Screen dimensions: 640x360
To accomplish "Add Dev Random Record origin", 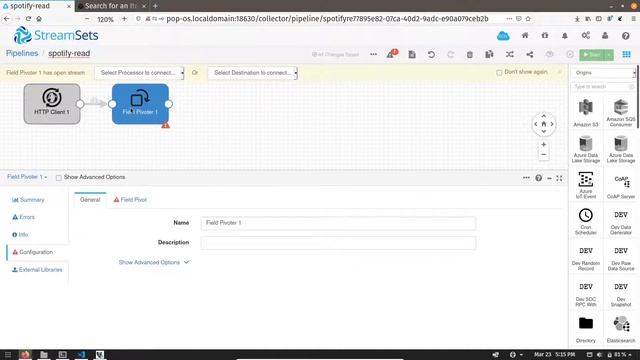I will 586,257.
